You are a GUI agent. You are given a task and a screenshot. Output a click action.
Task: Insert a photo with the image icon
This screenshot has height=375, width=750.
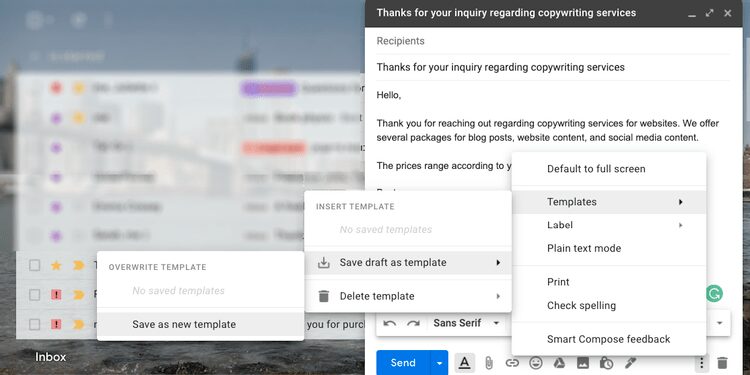click(x=583, y=363)
